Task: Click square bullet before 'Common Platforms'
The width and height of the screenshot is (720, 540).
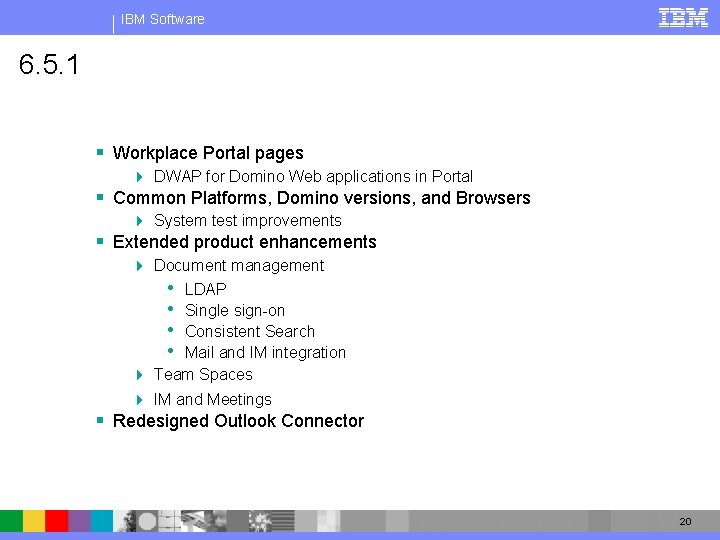Action: [x=100, y=197]
